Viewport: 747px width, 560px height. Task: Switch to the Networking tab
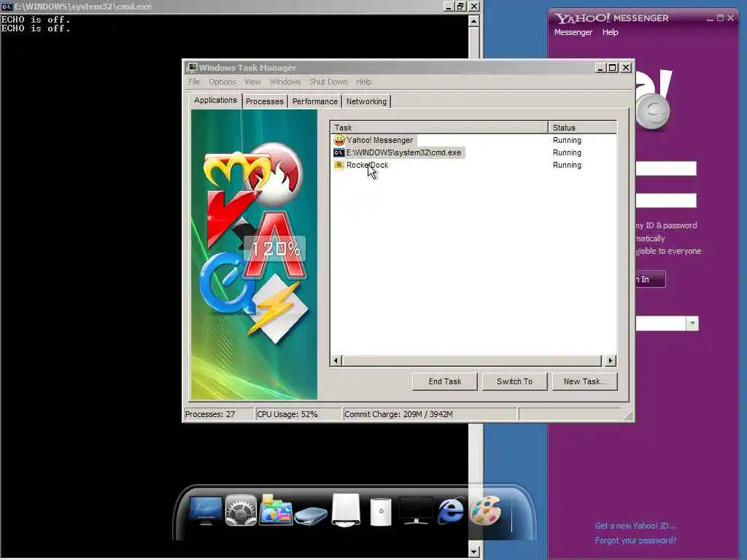point(366,101)
